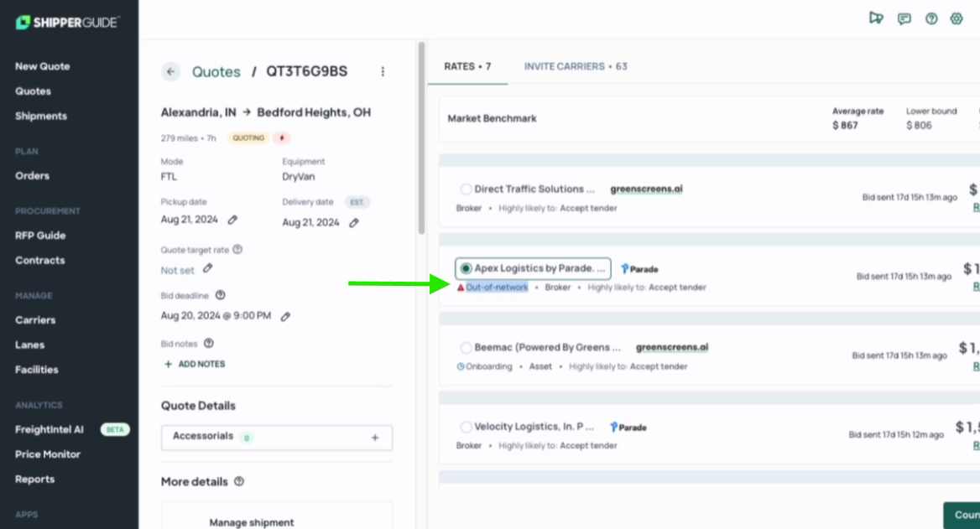The image size is (980, 529).
Task: Open Shipments in the sidebar
Action: [41, 117]
